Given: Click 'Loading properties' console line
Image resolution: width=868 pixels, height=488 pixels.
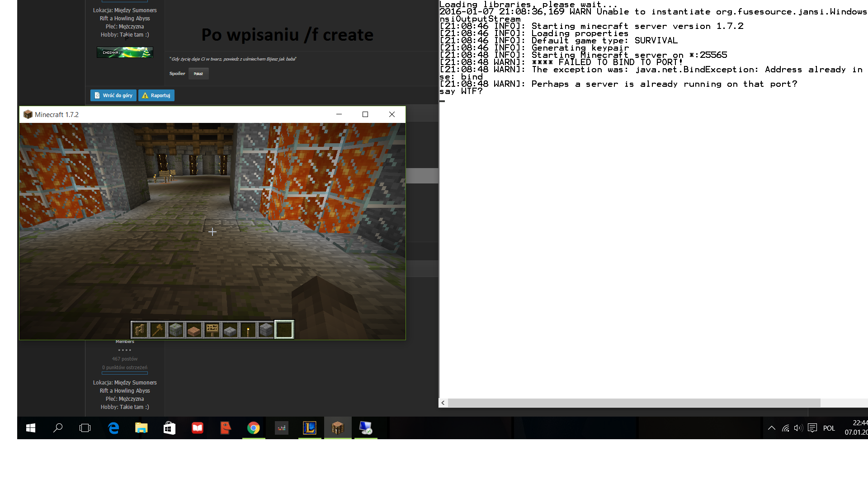Looking at the screenshot, I should tap(534, 33).
